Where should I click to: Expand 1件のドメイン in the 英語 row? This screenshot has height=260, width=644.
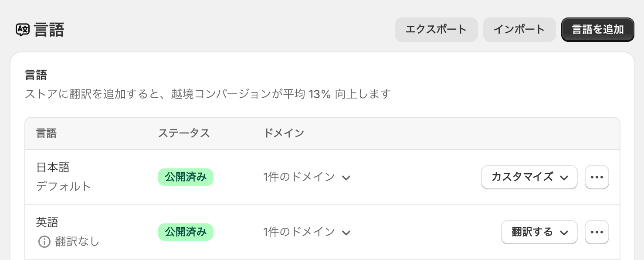307,232
